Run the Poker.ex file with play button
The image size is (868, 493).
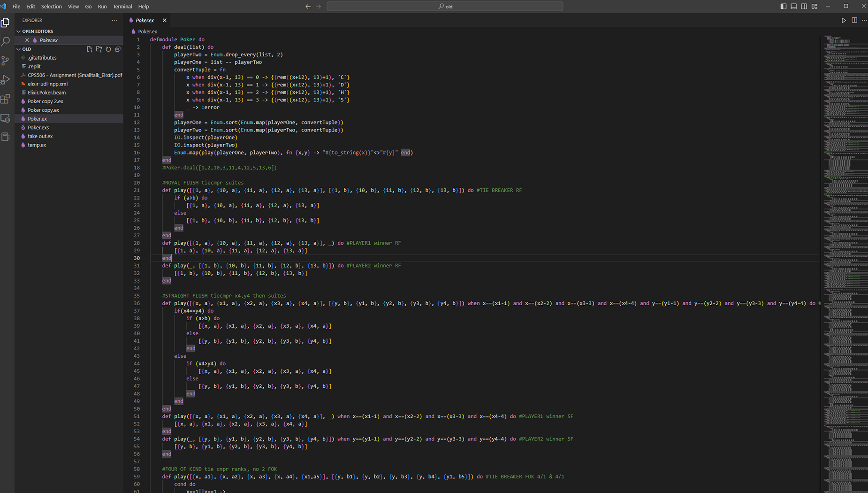click(x=844, y=20)
